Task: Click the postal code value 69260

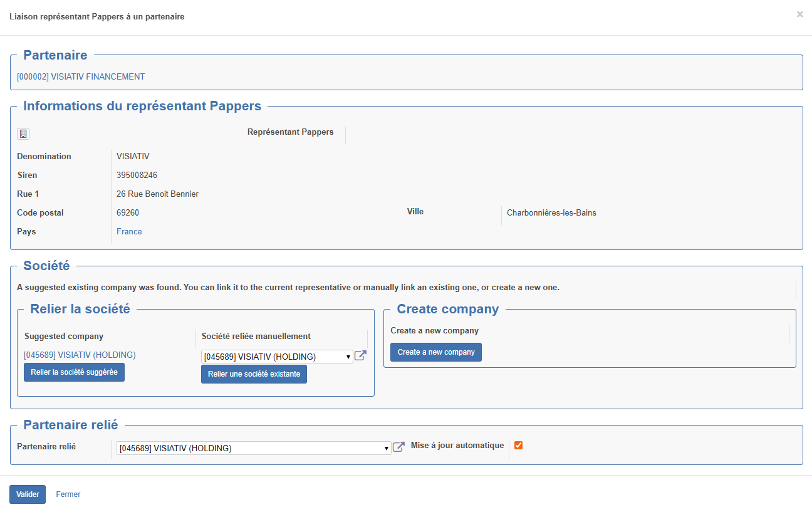Action: 128,212
